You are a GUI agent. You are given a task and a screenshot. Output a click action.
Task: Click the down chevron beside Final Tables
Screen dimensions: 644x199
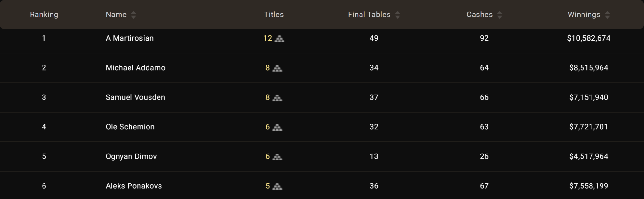tap(398, 16)
